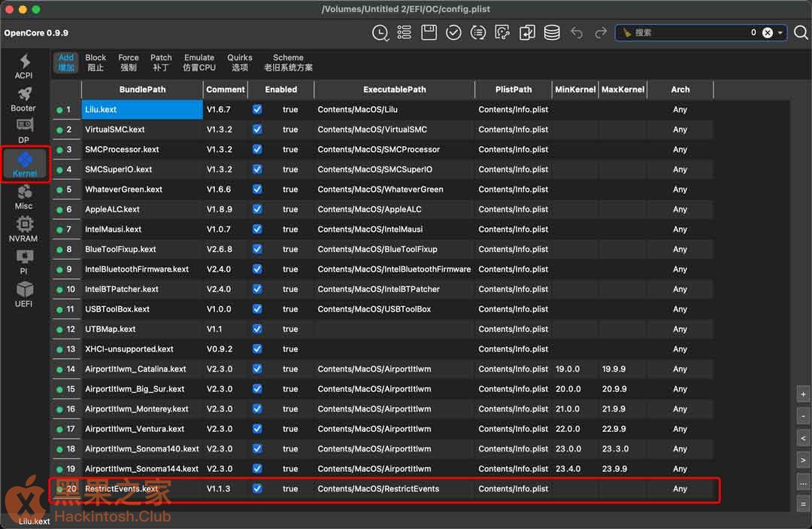Click the circled checkmark validate icon

(453, 32)
